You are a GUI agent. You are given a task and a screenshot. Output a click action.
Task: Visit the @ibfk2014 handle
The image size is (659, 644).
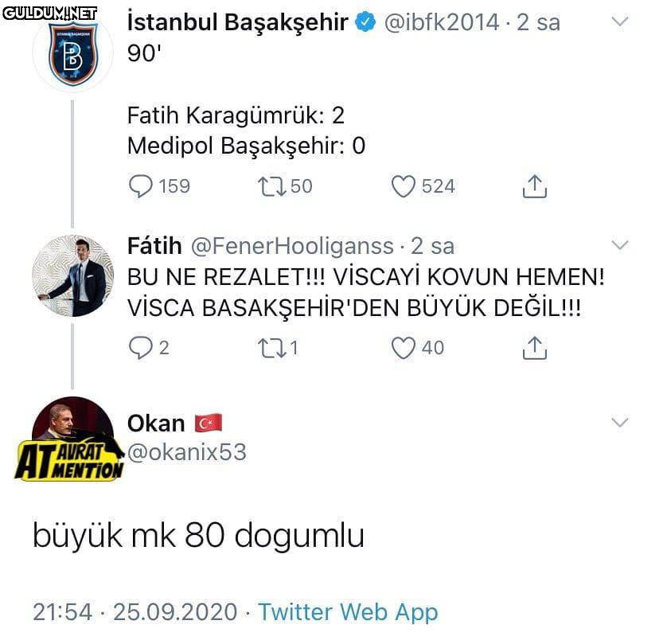pos(442,22)
